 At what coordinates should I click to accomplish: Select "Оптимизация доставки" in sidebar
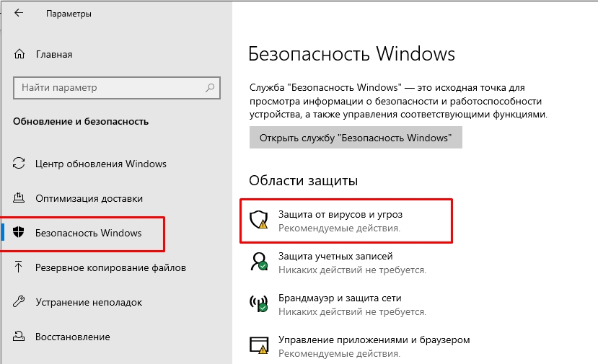click(x=89, y=198)
